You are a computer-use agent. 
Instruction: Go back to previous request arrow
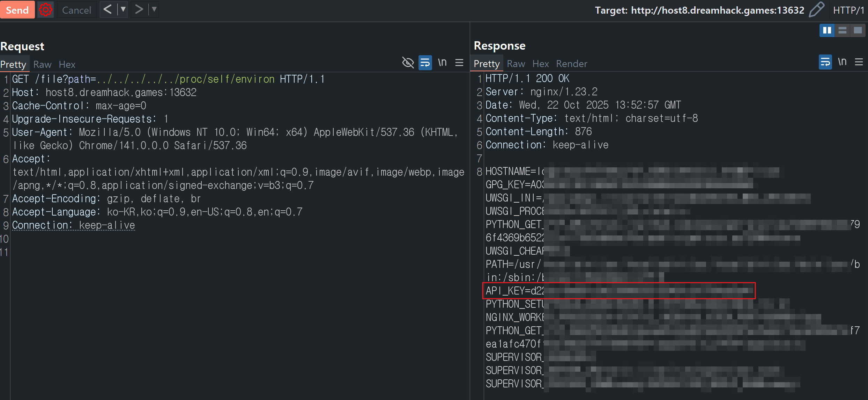pos(108,9)
